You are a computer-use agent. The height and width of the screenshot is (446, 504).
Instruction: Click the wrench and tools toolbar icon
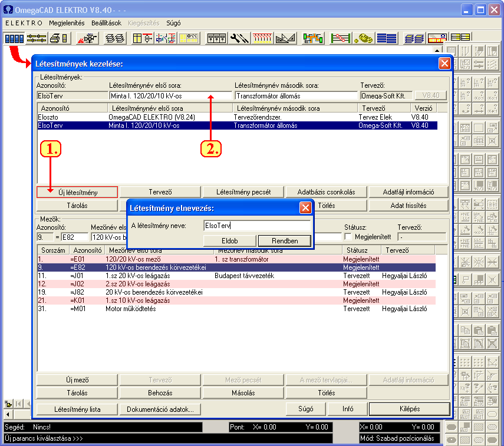239,38
